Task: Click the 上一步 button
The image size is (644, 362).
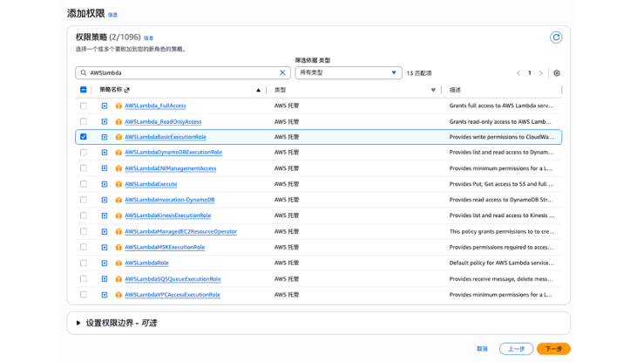Action: click(516, 349)
